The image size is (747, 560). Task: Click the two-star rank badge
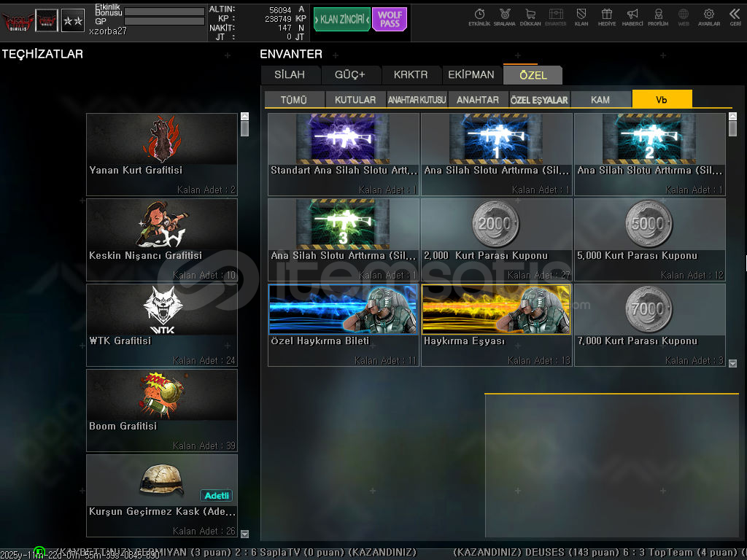pos(73,20)
